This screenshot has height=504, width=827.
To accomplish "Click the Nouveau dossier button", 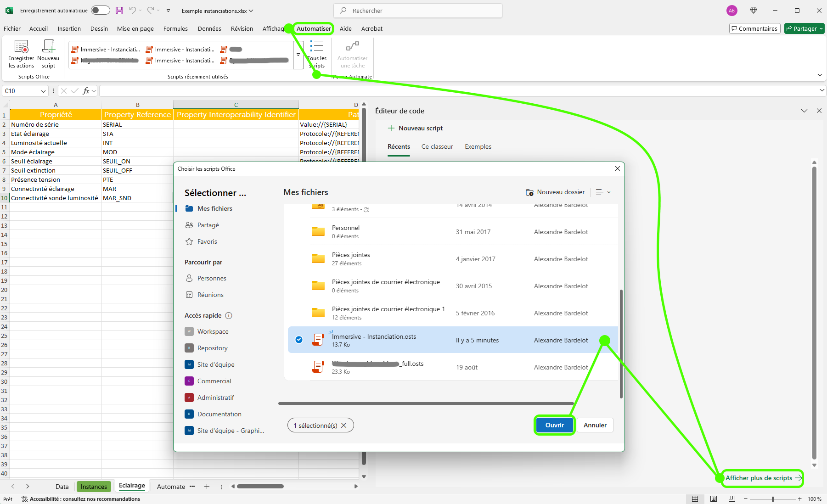I will click(555, 192).
